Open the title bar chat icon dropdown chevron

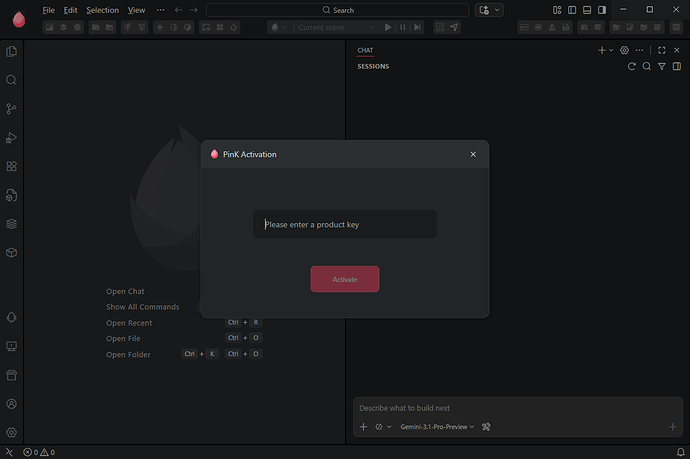tap(497, 10)
